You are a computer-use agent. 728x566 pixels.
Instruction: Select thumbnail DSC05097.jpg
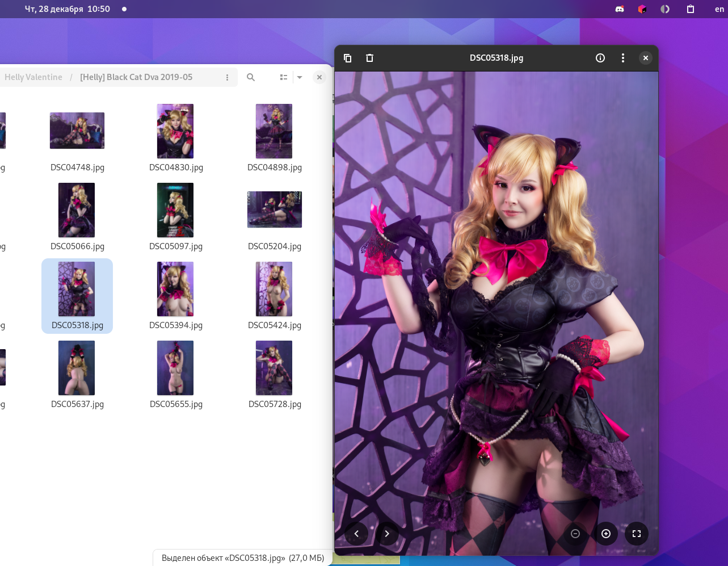point(175,210)
